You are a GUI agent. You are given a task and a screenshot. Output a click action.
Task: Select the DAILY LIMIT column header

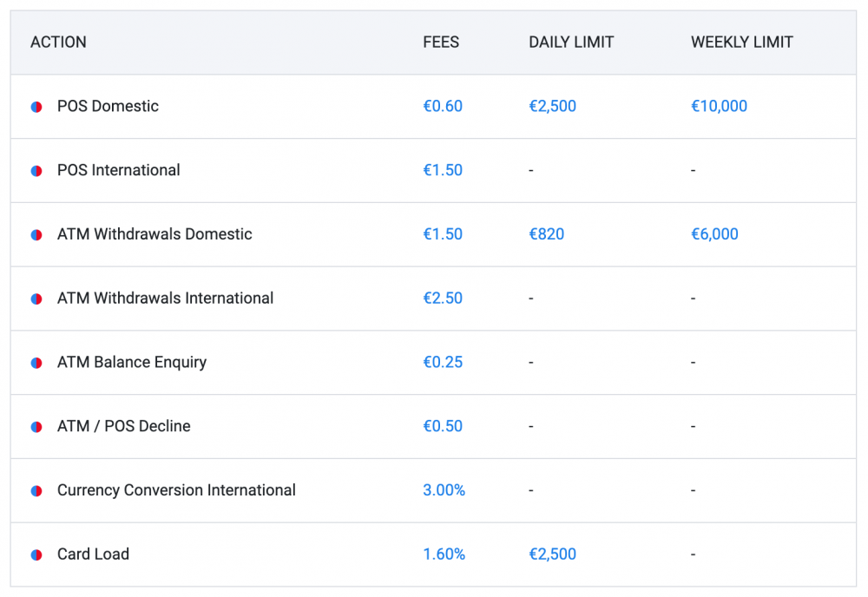click(x=571, y=42)
